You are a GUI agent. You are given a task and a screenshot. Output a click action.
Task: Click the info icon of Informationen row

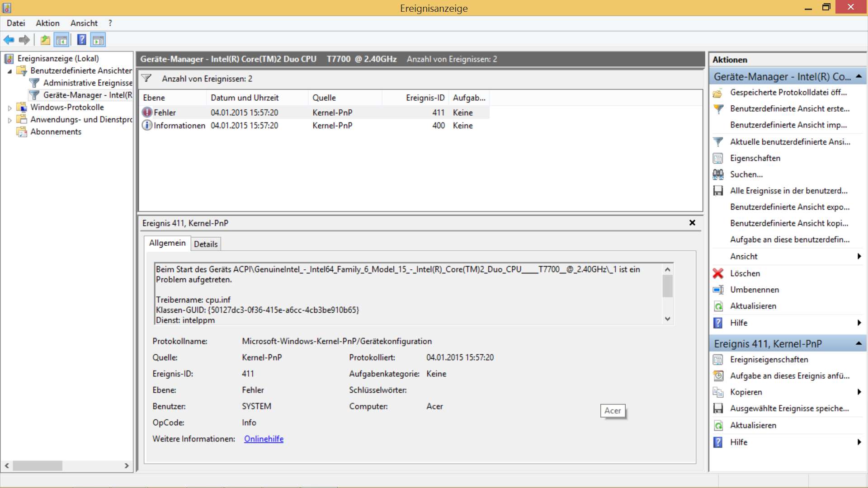[x=147, y=125]
